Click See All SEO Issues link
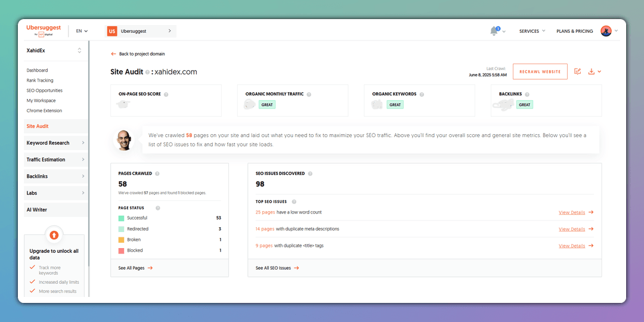 coord(277,268)
